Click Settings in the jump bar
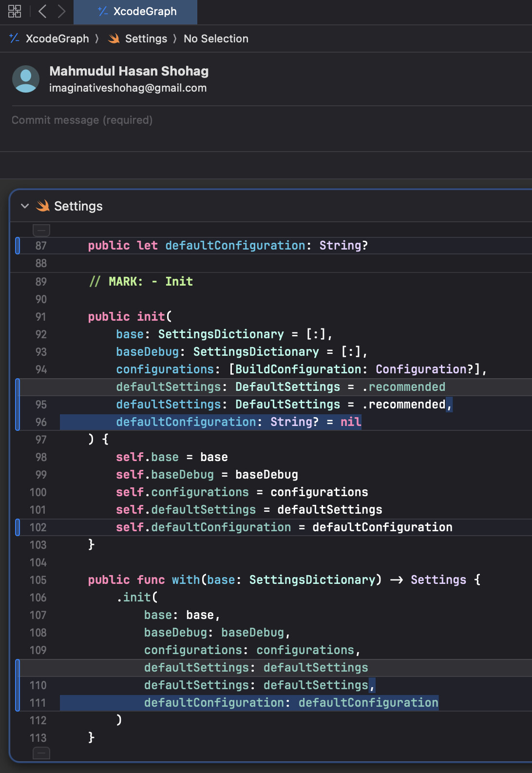Image resolution: width=532 pixels, height=773 pixels. [146, 39]
